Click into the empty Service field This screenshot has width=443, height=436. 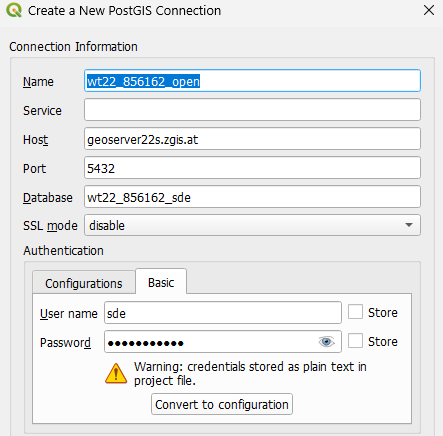(x=252, y=110)
